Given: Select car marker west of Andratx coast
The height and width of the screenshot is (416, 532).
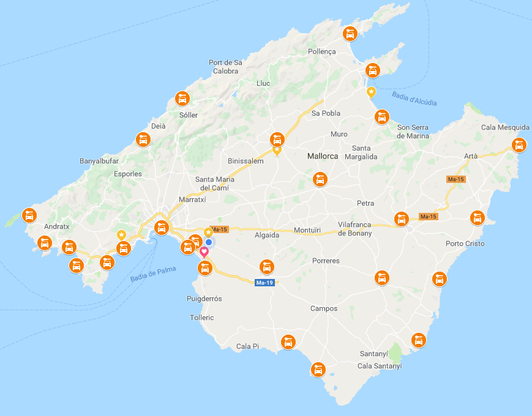Looking at the screenshot, I should pyautogui.click(x=29, y=215).
